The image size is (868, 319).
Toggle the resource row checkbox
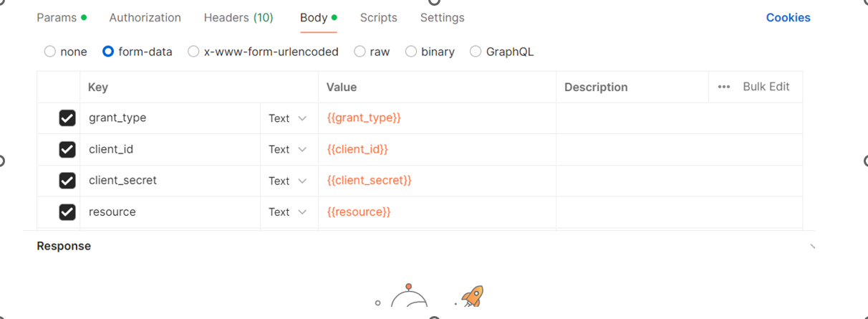pos(67,211)
